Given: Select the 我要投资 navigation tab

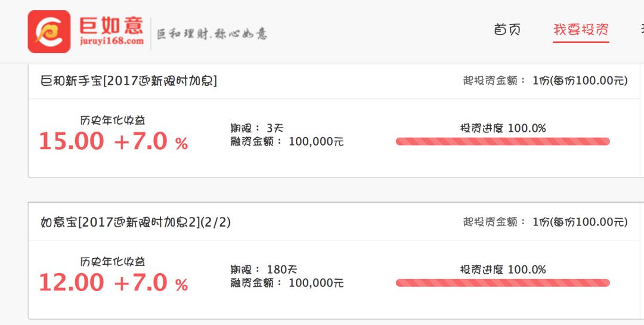Looking at the screenshot, I should coord(581,30).
